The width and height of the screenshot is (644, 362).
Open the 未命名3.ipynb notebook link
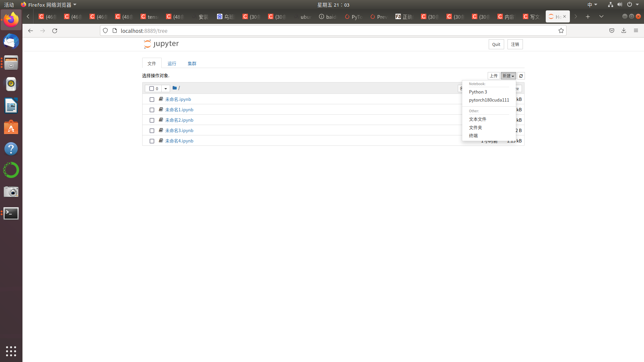(x=179, y=130)
